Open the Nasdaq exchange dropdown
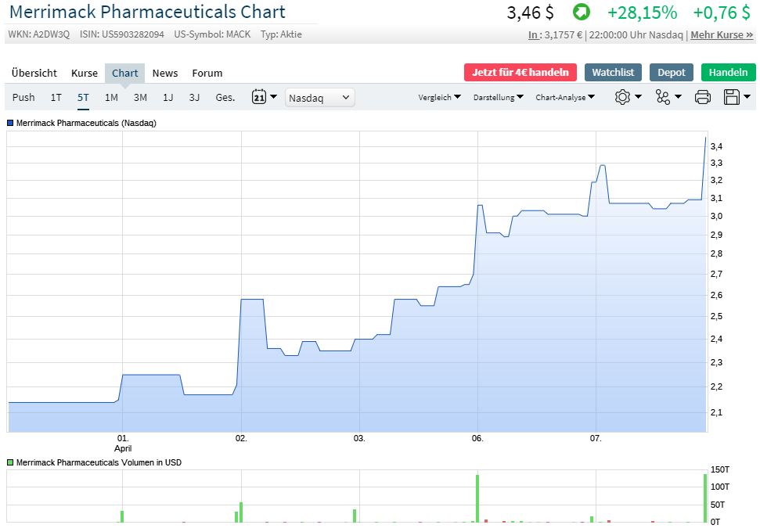 point(319,97)
